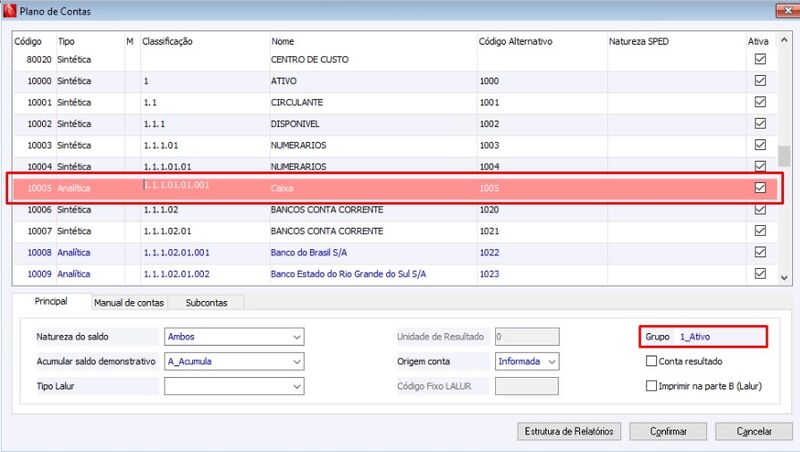Enable the Conta resultado checkbox

coord(651,361)
